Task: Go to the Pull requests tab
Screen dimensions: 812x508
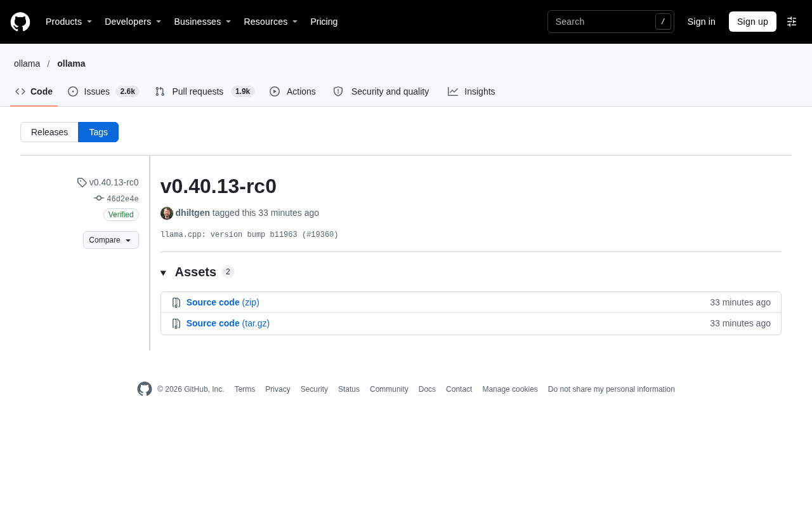Action: click(204, 91)
